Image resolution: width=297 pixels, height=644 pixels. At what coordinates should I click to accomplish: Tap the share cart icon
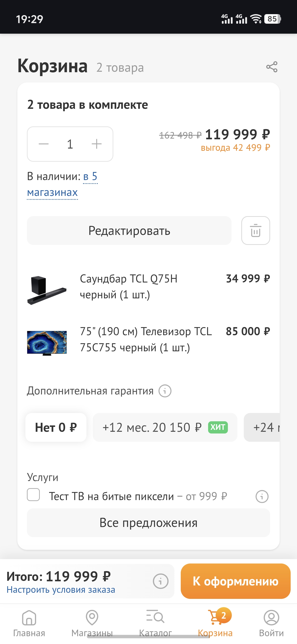click(x=272, y=67)
